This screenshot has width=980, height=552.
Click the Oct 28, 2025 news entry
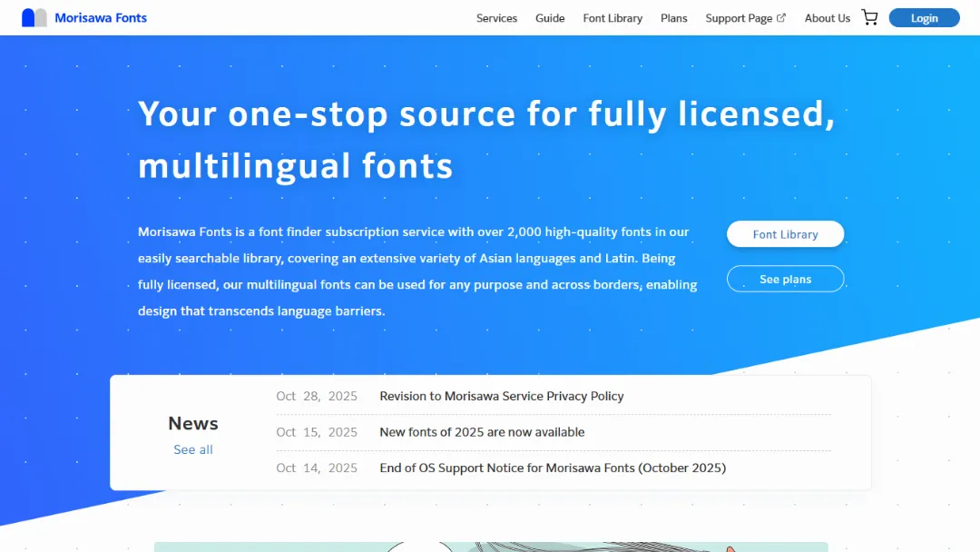click(x=317, y=396)
